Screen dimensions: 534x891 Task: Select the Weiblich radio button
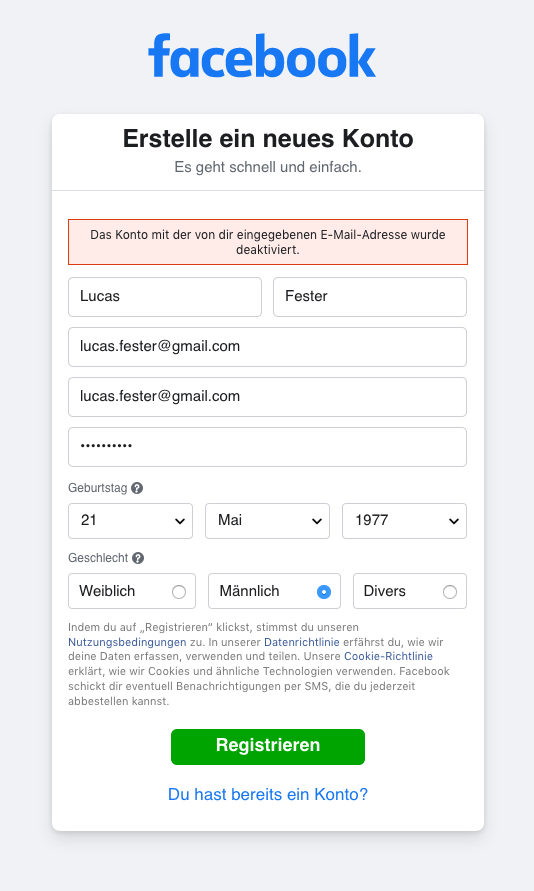[179, 592]
